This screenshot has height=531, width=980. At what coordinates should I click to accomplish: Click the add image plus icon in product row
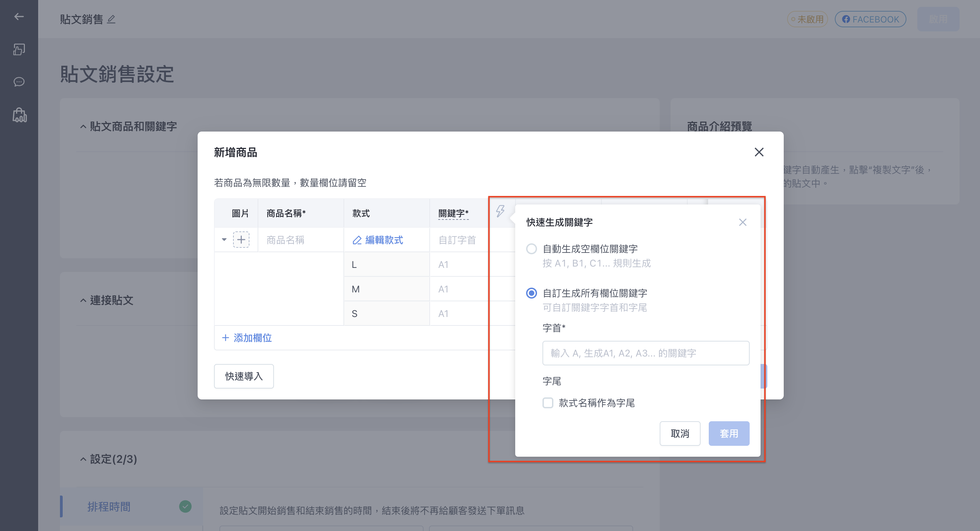click(241, 240)
